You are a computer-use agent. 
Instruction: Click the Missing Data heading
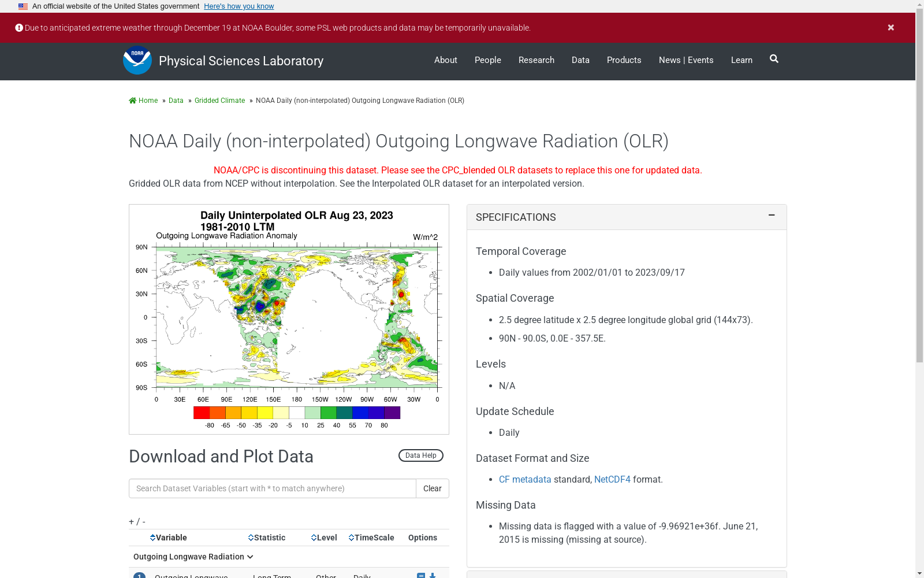tap(506, 505)
